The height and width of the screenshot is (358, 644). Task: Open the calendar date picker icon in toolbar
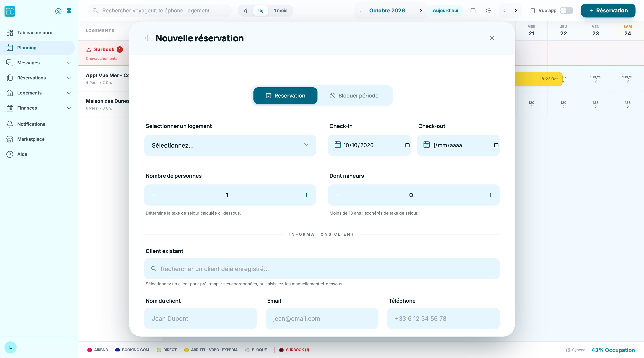473,11
